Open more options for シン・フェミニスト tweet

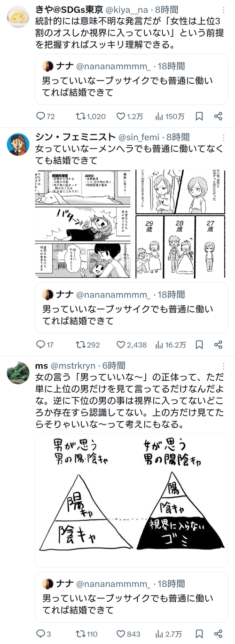coord(223,137)
